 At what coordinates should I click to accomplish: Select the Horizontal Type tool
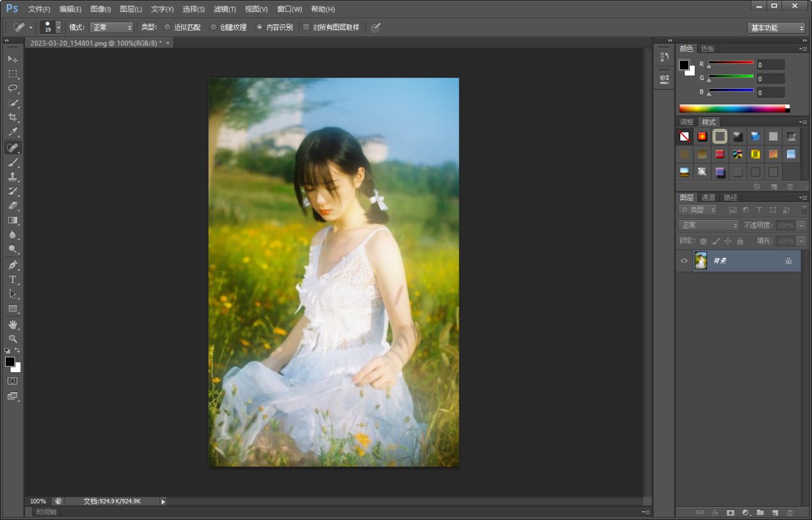tap(12, 280)
